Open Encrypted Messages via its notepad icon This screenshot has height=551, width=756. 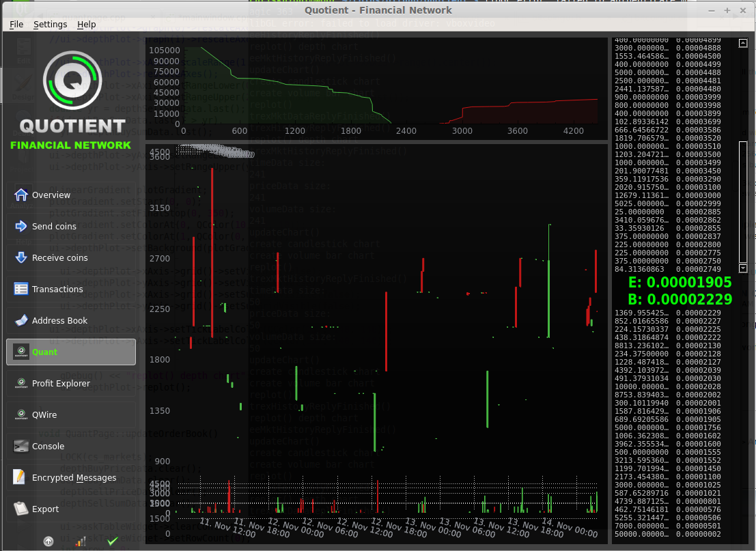(x=19, y=477)
